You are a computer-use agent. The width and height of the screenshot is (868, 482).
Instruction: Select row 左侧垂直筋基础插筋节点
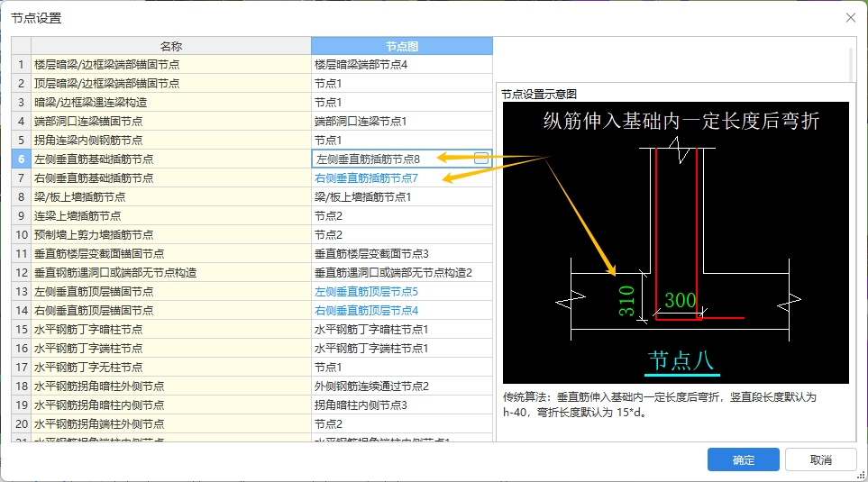[x=171, y=159]
